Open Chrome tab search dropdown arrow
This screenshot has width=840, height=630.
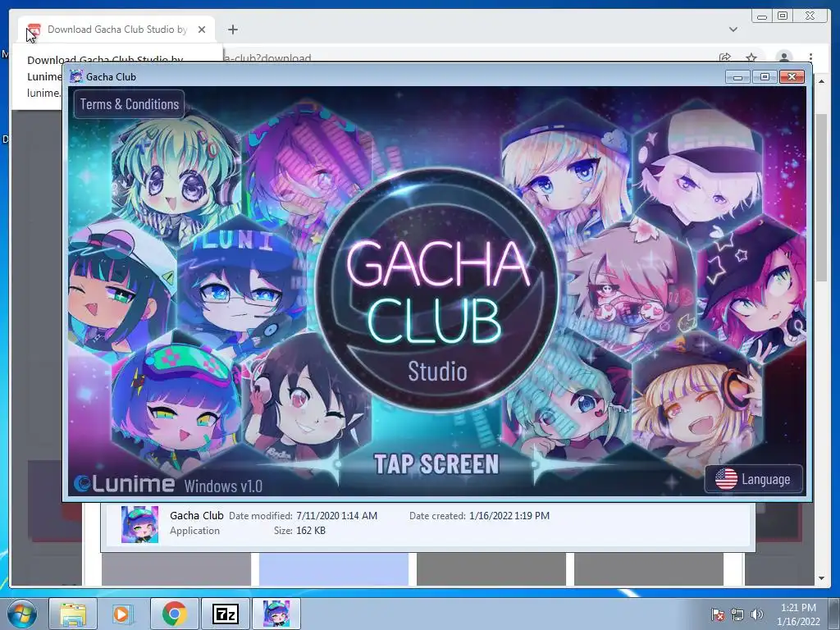coord(733,30)
